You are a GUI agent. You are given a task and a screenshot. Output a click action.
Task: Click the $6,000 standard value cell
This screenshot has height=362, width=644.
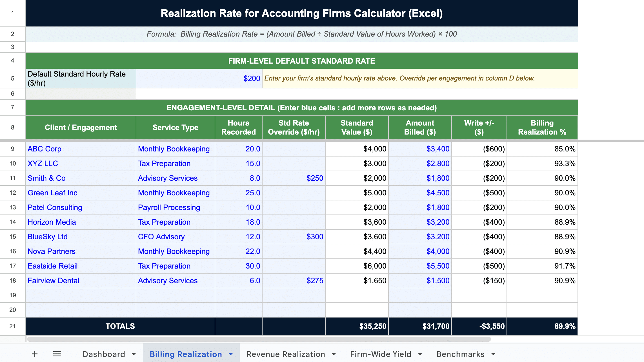point(357,266)
